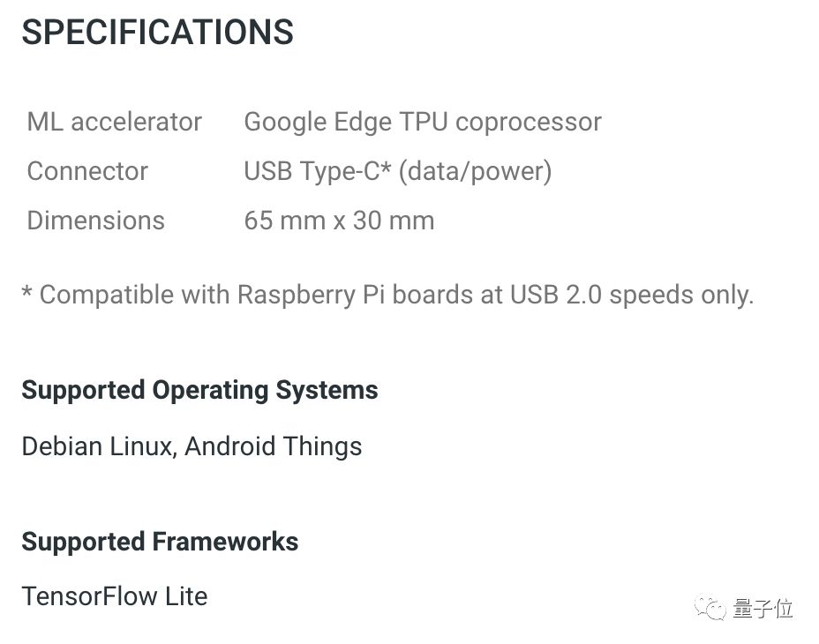
Task: Click the USB Type-C* (data/power) text
Action: coord(397,171)
